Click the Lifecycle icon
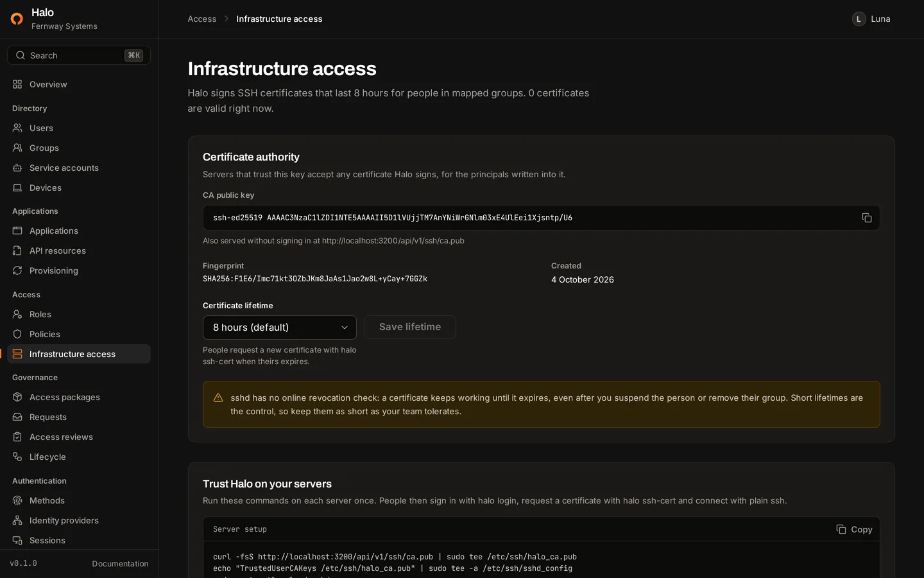Screen dimensions: 924x578 (x=17, y=457)
